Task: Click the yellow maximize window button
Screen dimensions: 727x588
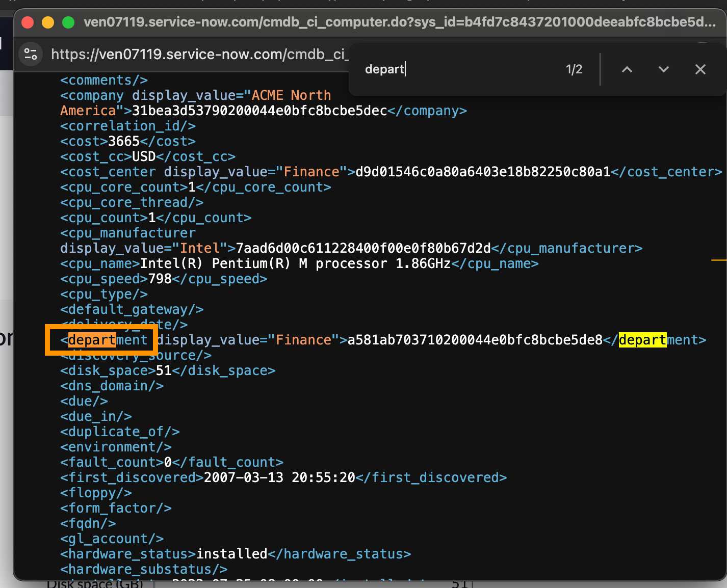Action: (48, 22)
